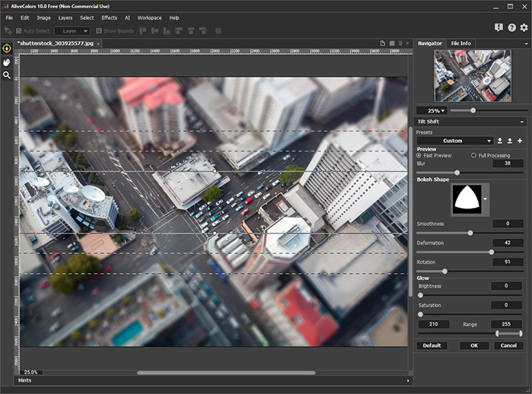This screenshot has height=394, width=532.
Task: Click the tile windows grid icon
Action: pyautogui.click(x=391, y=43)
